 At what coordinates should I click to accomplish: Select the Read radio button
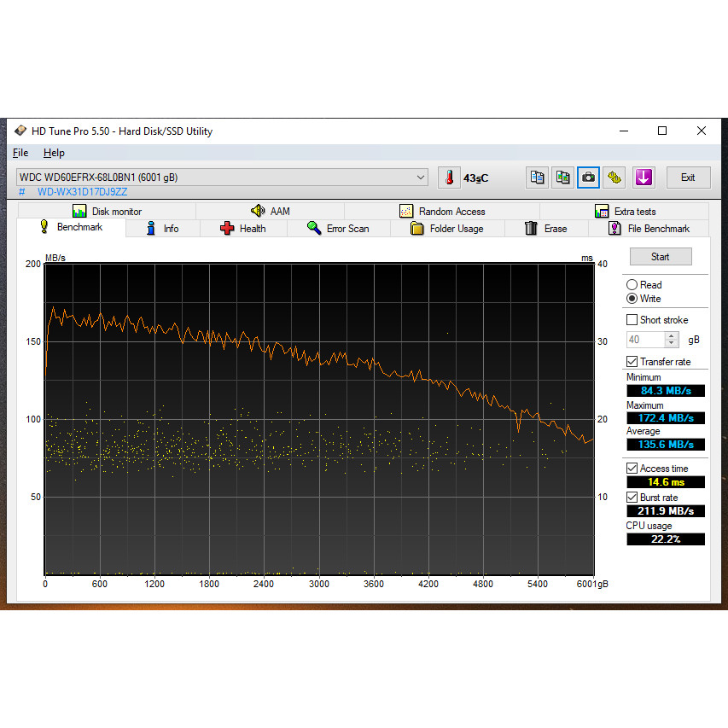click(x=632, y=285)
